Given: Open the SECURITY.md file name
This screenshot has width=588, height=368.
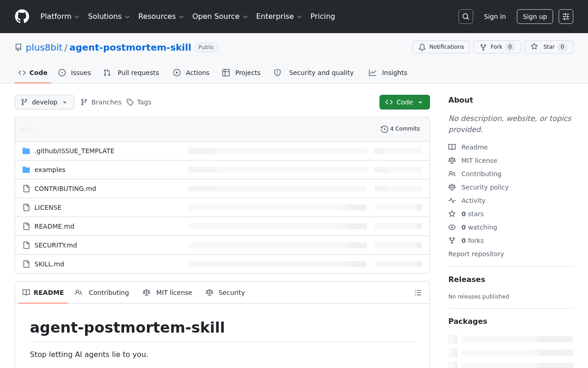Looking at the screenshot, I should click(x=56, y=245).
